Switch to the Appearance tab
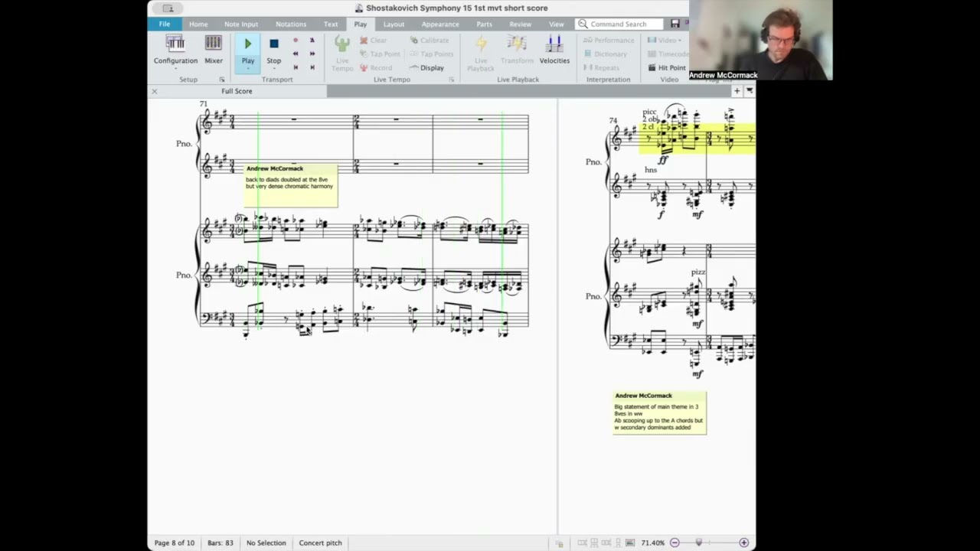Screen dimensions: 980x551 click(x=440, y=24)
